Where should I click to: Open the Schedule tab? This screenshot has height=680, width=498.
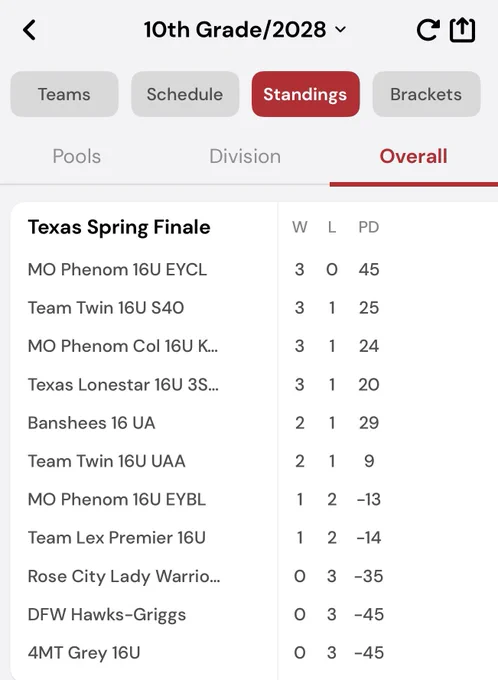click(x=185, y=94)
